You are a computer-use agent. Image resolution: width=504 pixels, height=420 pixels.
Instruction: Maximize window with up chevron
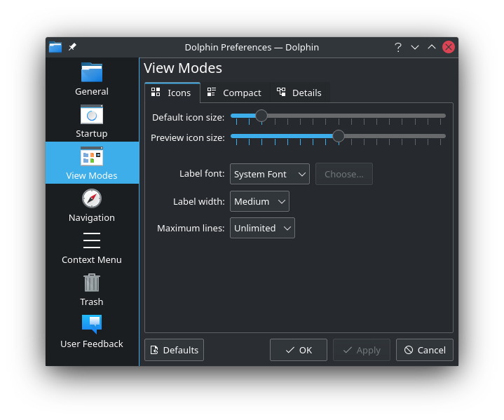click(432, 47)
